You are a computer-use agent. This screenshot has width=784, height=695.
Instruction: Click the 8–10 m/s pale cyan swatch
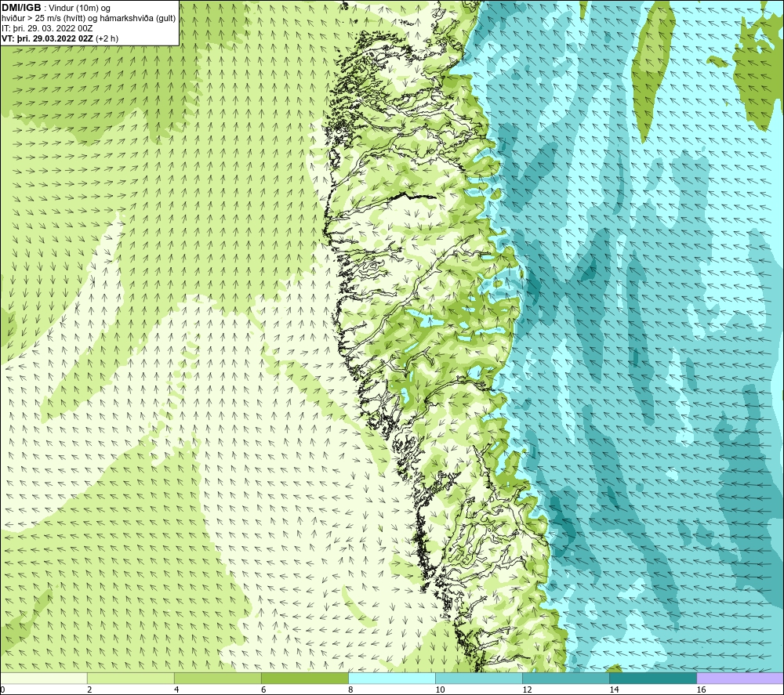[x=391, y=678]
